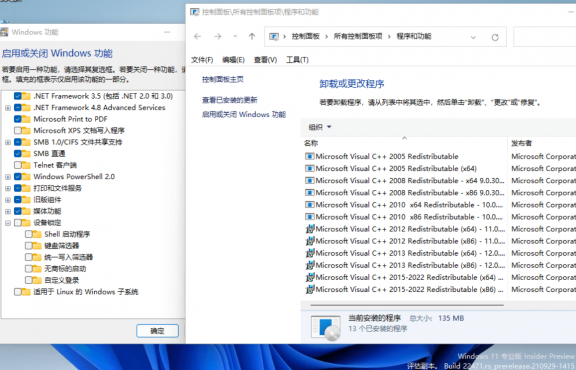Viewport: 576px width, 370px height.
Task: Go back using the Control Panel back arrow
Action: (198, 36)
